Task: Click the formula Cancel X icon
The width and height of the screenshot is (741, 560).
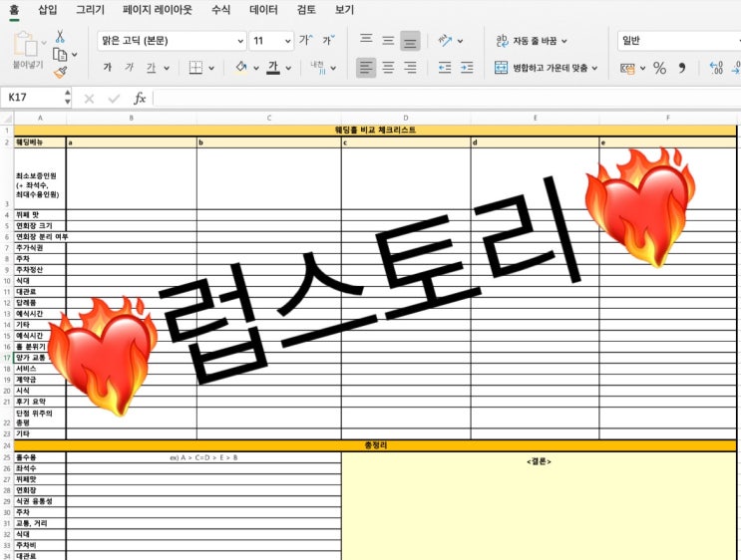Action: [x=89, y=99]
